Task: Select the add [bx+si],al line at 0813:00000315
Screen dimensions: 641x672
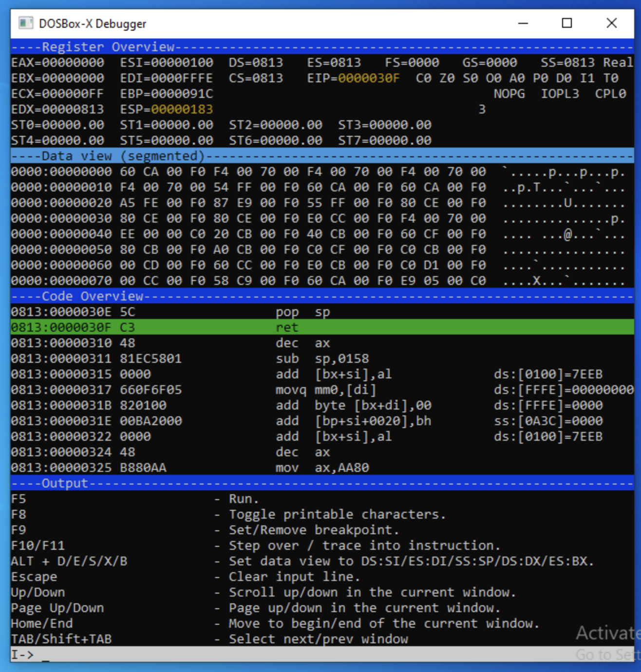Action: pyautogui.click(x=322, y=374)
